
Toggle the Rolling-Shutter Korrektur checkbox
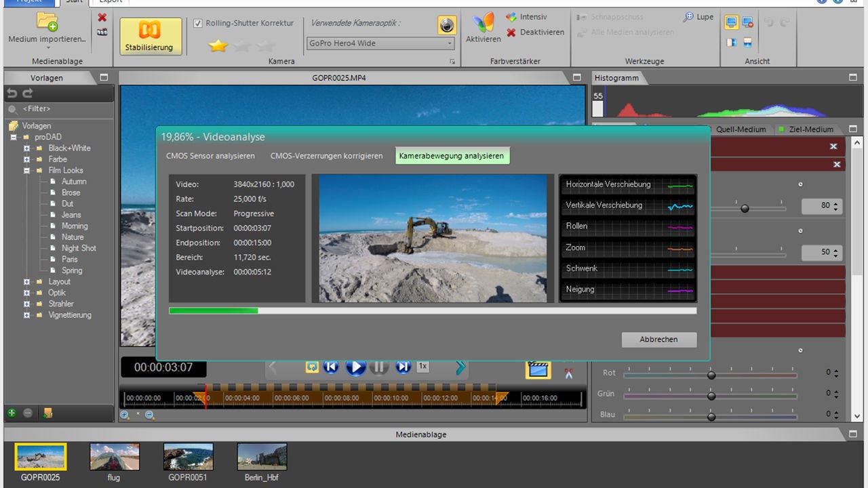coord(198,23)
